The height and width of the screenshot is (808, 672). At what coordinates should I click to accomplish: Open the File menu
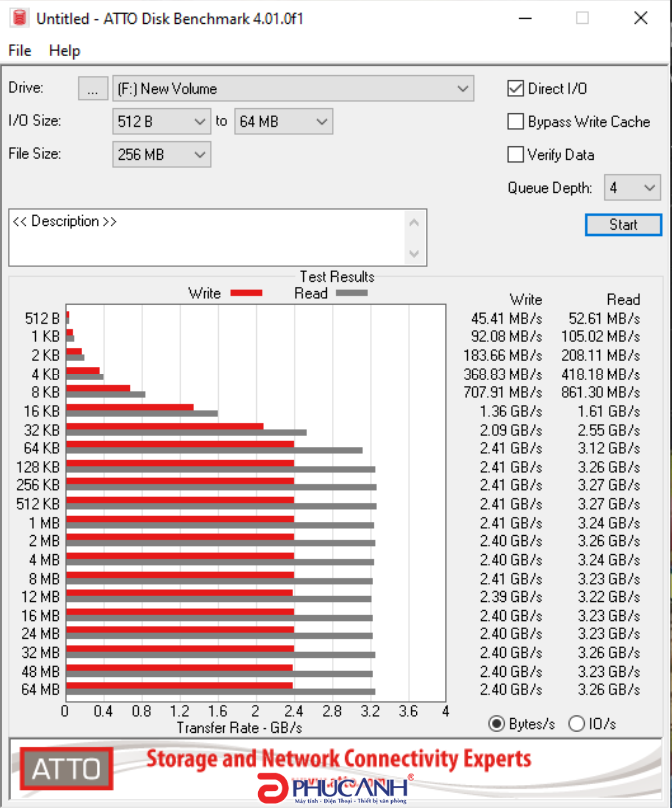click(20, 50)
